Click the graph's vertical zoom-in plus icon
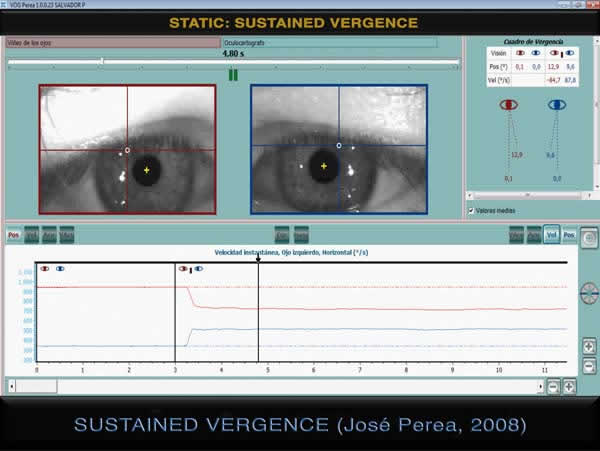Image resolution: width=600 pixels, height=451 pixels. click(x=589, y=346)
